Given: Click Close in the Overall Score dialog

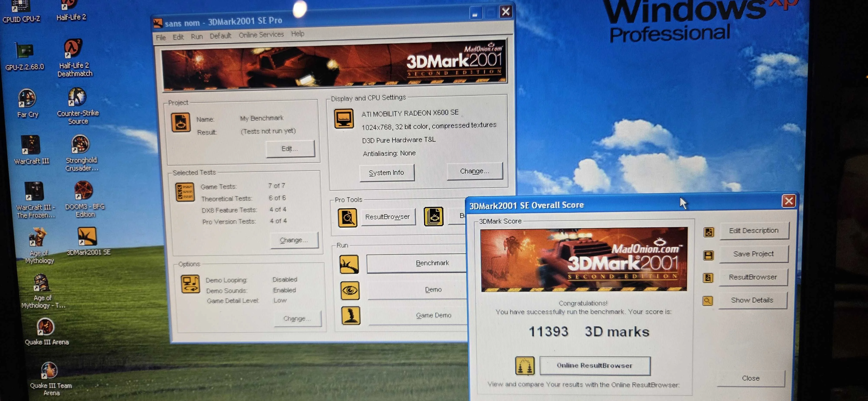Looking at the screenshot, I should pos(751,378).
